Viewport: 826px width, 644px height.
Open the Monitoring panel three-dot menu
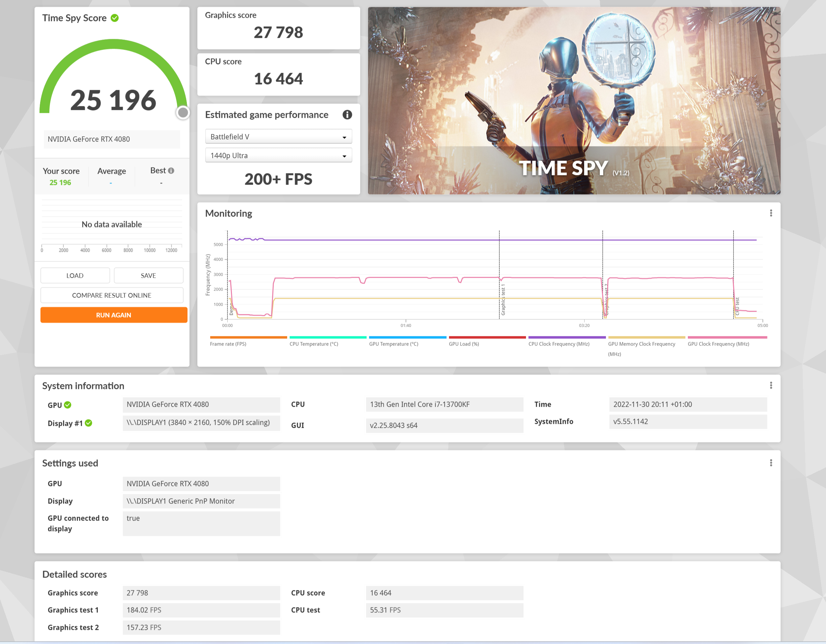(771, 213)
